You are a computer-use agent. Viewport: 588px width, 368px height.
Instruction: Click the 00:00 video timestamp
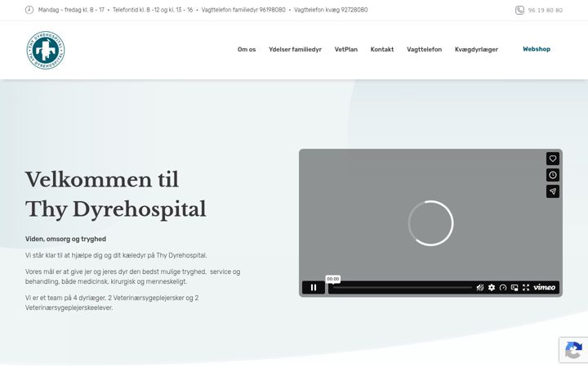point(333,279)
